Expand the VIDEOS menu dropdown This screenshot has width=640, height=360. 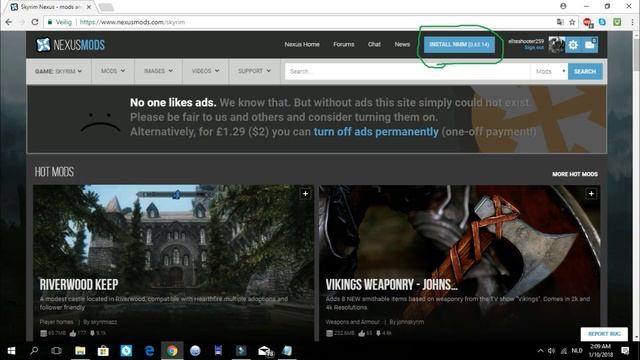pyautogui.click(x=205, y=71)
